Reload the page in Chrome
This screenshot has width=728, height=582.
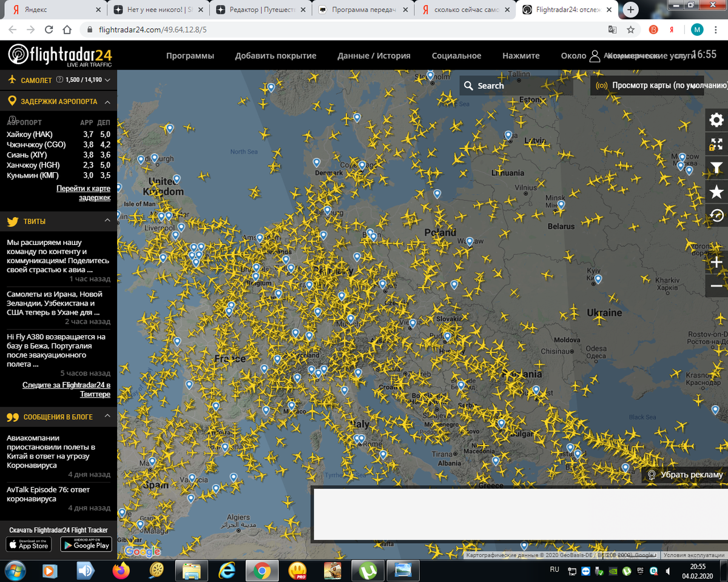tap(49, 29)
